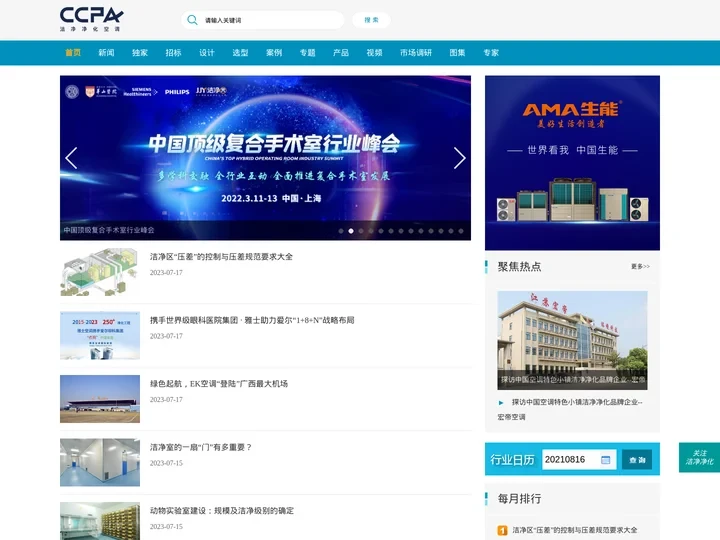Click the cleanroom diagram article thumbnail
Viewport: 720px width, 540px height.
coord(100,272)
